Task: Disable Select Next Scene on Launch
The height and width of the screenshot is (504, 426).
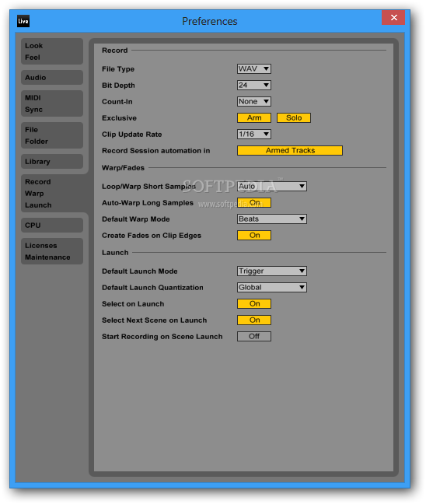Action: (254, 320)
